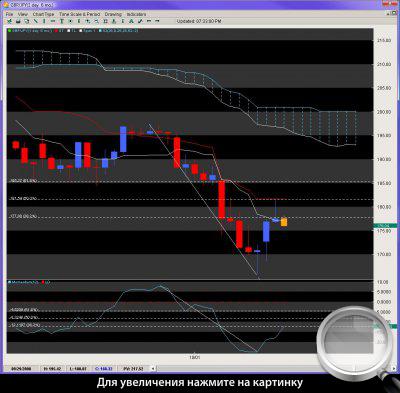Click the printer icon in the toolbar
The height and width of the screenshot is (393, 400).
(x=18, y=21)
